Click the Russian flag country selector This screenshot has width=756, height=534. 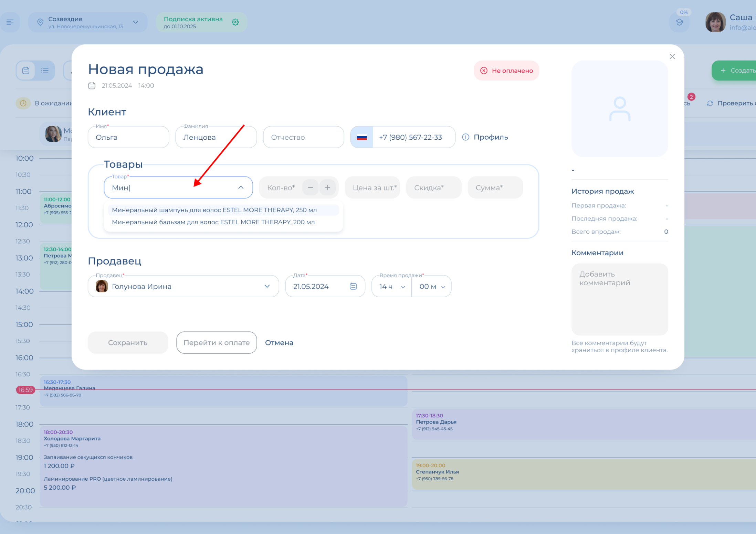(x=361, y=137)
